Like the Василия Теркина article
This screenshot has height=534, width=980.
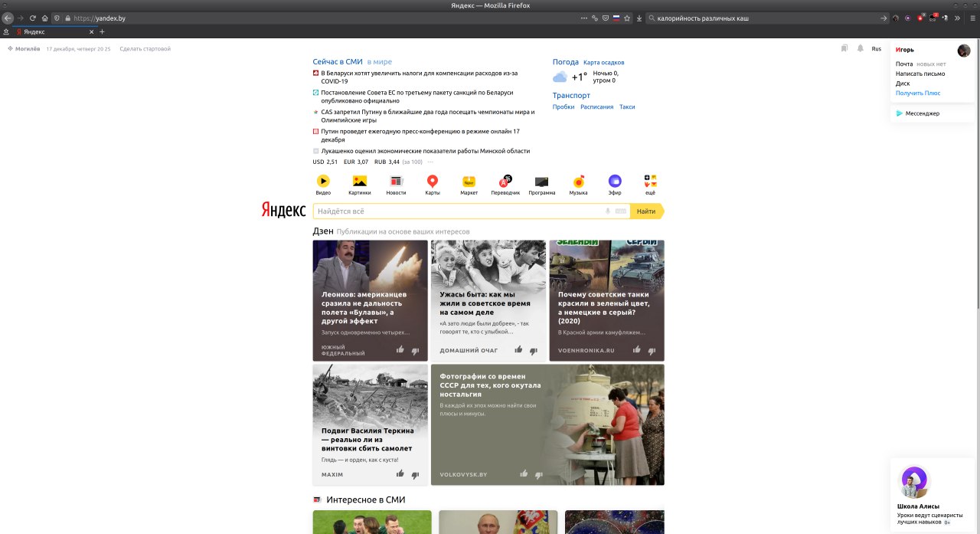(x=400, y=474)
